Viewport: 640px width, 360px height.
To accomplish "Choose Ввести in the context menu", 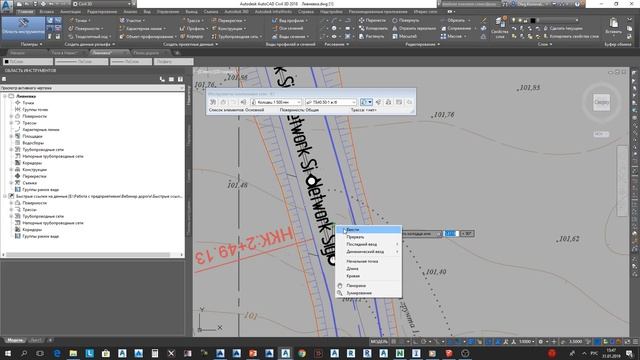I will click(x=369, y=230).
